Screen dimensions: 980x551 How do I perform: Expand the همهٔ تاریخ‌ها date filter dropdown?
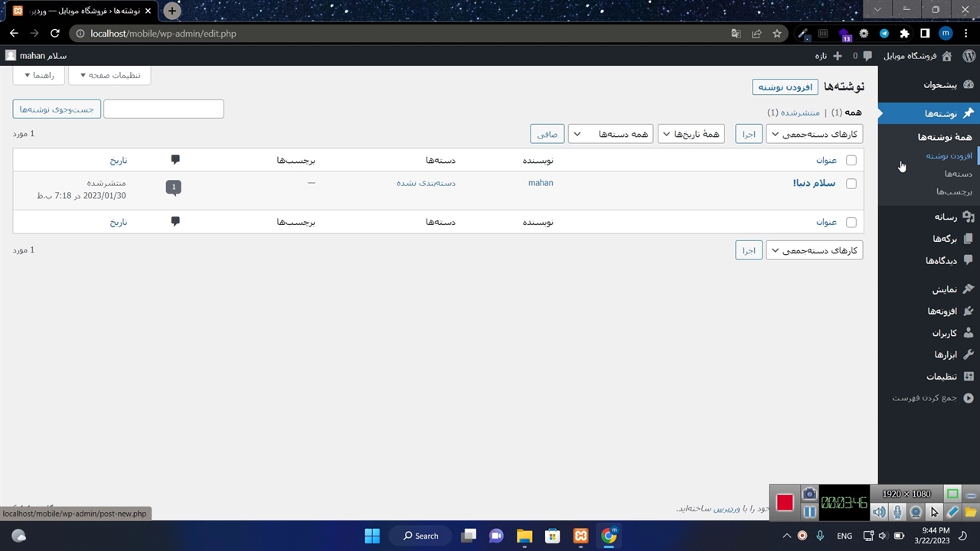coord(691,134)
